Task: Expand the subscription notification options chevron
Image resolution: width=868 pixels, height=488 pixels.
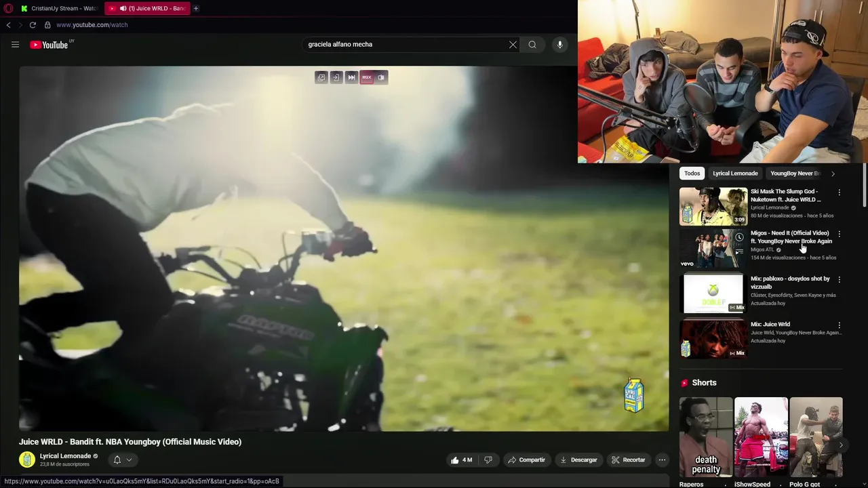Action: pos(129,460)
